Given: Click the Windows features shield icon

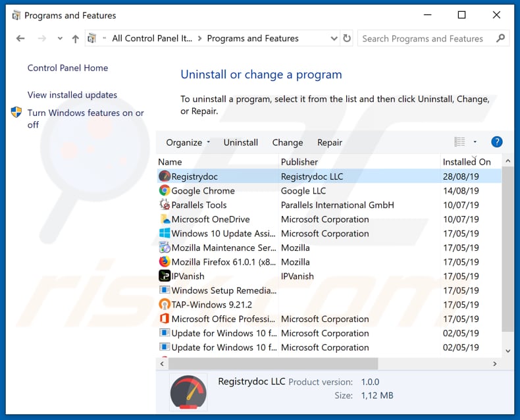Looking at the screenshot, I should click(16, 112).
